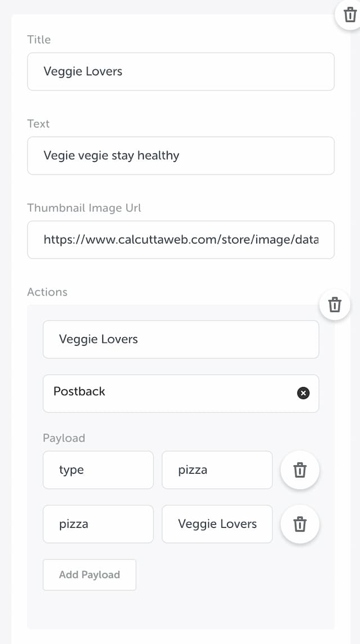Screen dimensions: 360x644
Task: Select the Text field reading Vegie vegie stay healthy
Action: click(x=181, y=156)
